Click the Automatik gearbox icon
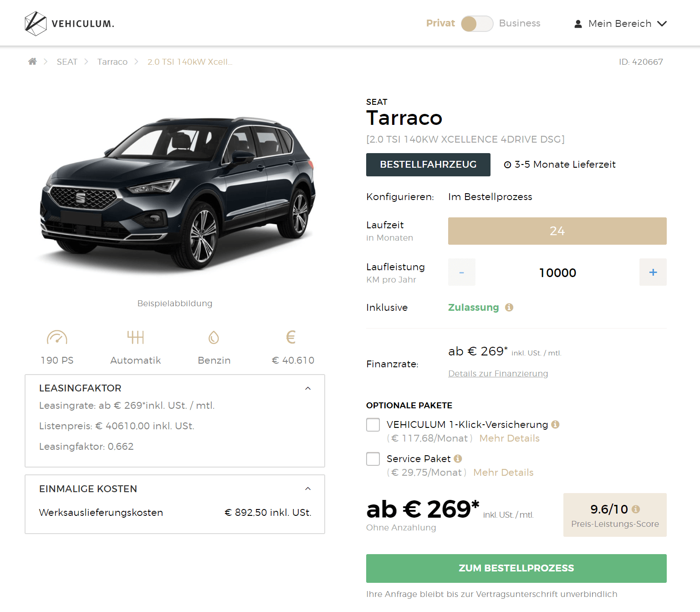The height and width of the screenshot is (612, 700). 136,337
